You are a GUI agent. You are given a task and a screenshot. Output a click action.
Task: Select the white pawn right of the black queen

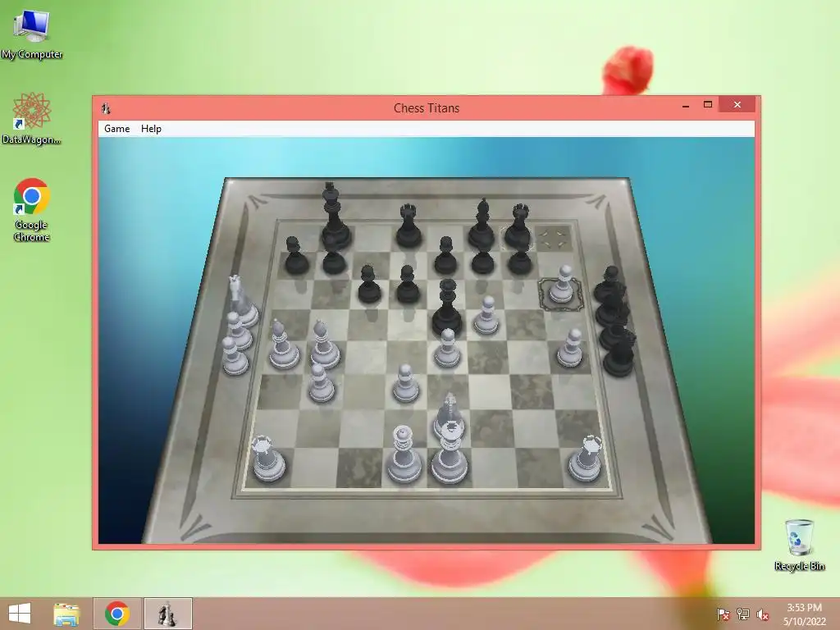pos(486,315)
